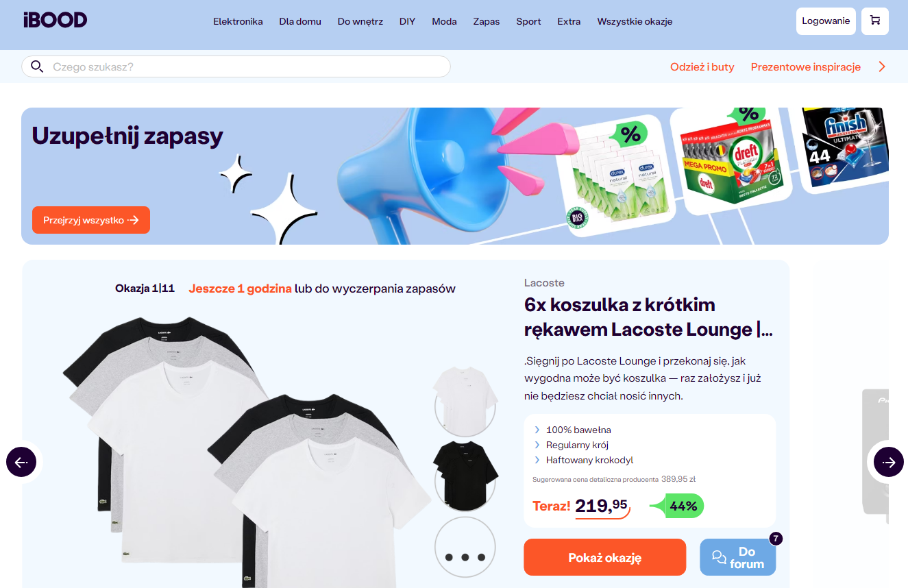Open the shopping cart icon
This screenshot has width=908, height=588.
pos(875,21)
